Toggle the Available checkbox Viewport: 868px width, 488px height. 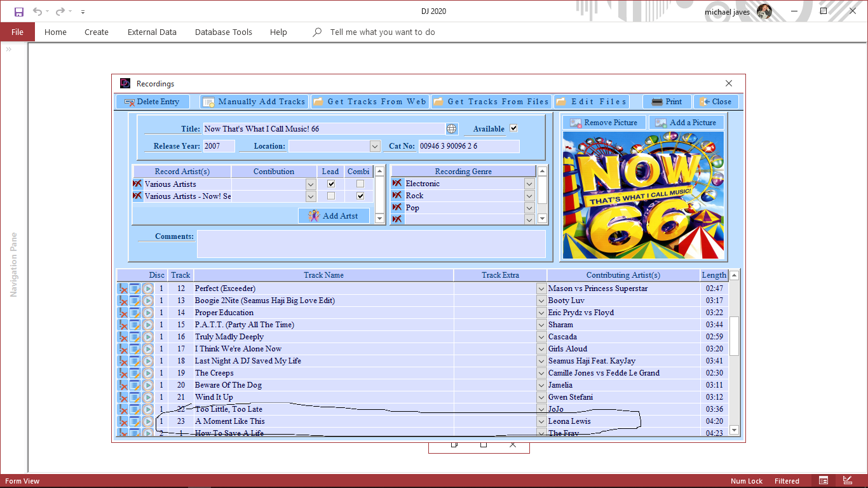514,128
